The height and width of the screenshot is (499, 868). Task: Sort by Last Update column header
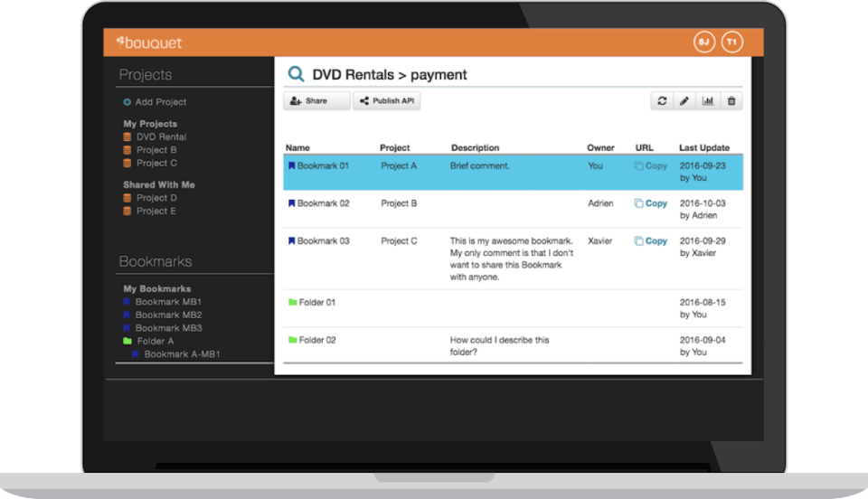(704, 147)
